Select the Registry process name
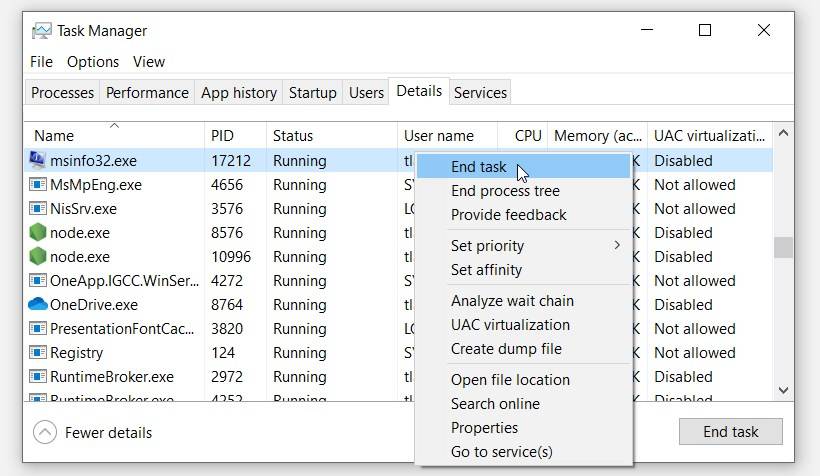 click(76, 353)
